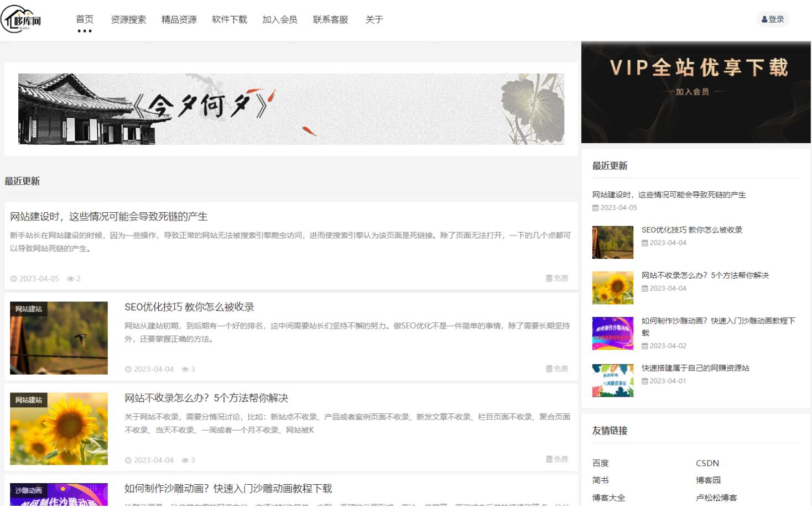This screenshot has height=508, width=812.
Task: Click the clock icon next to 2023-04-05
Action: pos(14,279)
